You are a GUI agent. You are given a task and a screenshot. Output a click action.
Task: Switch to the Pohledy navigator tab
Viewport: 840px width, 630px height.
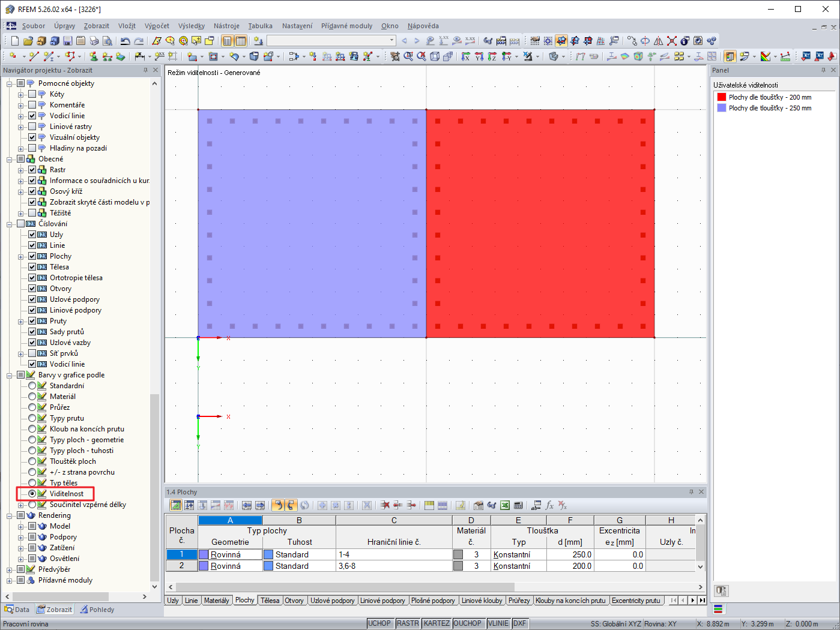coord(97,610)
